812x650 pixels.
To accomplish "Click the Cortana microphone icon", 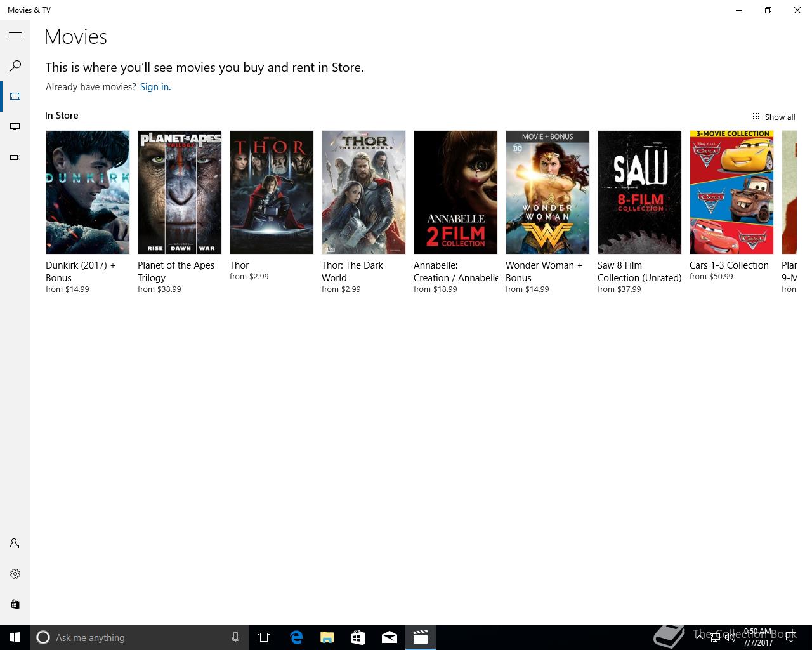I will coord(235,637).
